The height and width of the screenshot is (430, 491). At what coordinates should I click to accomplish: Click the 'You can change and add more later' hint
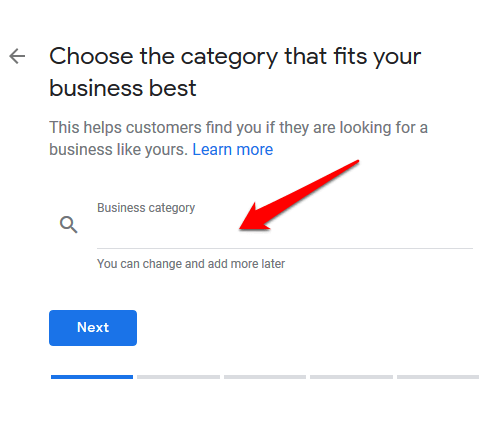pyautogui.click(x=191, y=264)
